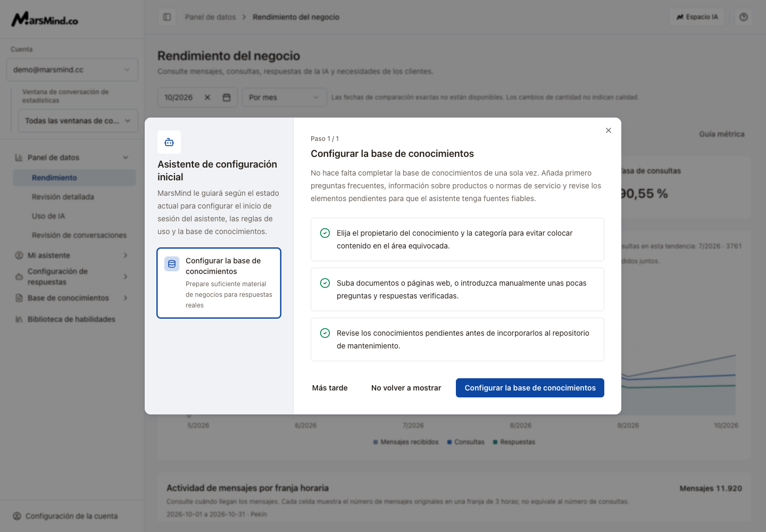This screenshot has width=766, height=532.
Task: Click the Configuración de respuestas icon
Action: coord(19,277)
